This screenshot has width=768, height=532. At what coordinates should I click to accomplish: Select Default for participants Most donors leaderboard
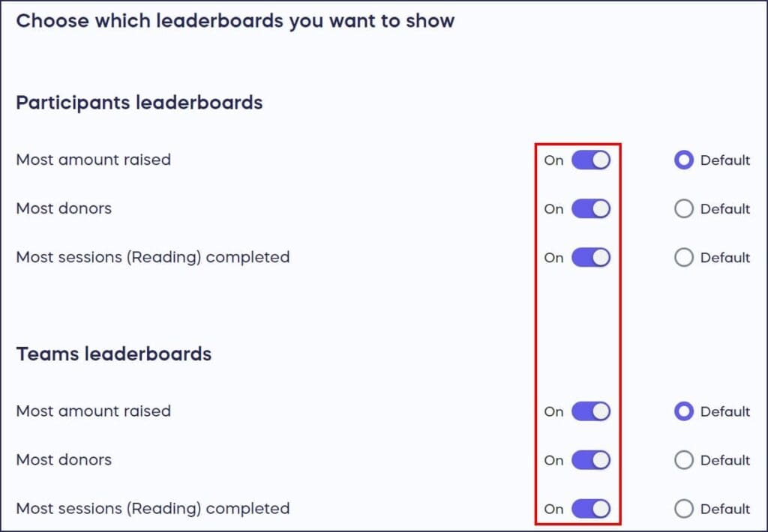pos(684,208)
